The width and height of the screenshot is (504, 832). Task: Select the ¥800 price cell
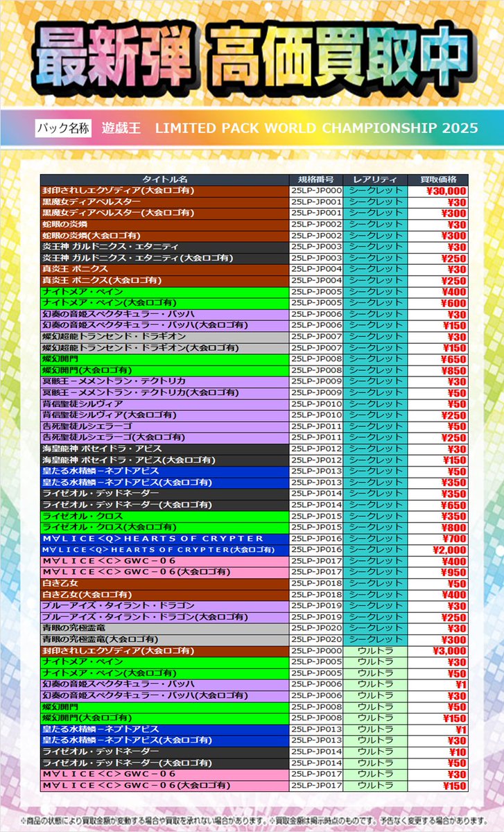[x=437, y=528]
